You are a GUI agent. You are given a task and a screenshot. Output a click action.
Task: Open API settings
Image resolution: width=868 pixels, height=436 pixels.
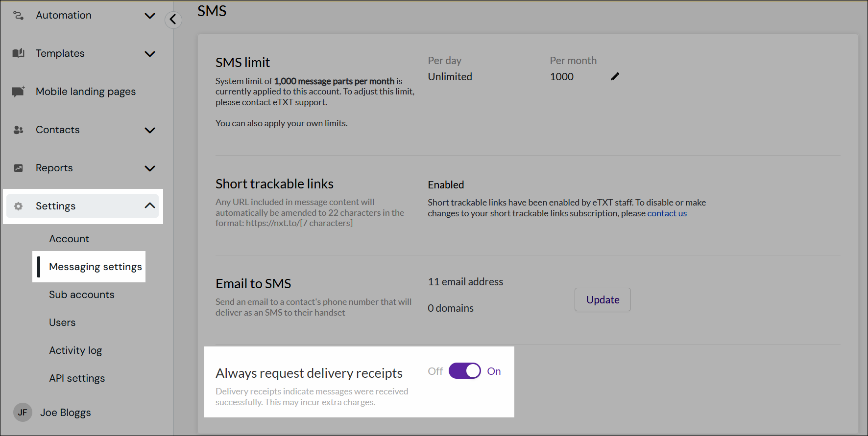pos(77,378)
